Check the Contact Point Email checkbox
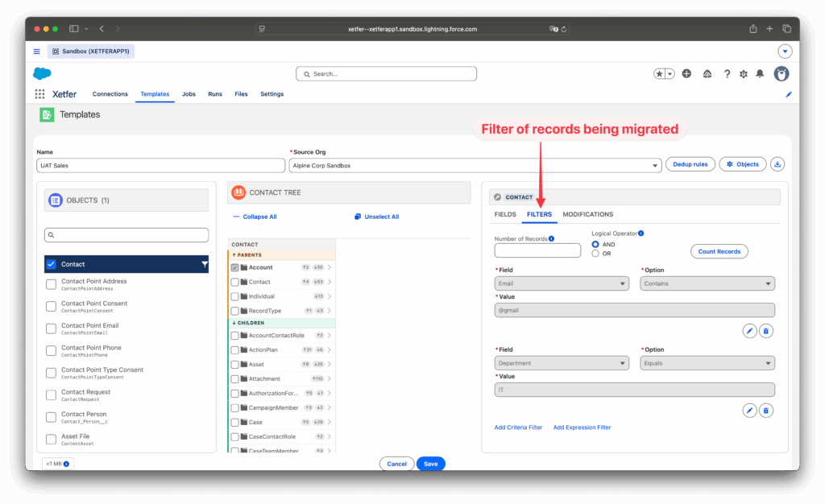Image resolution: width=825 pixels, height=504 pixels. (51, 328)
